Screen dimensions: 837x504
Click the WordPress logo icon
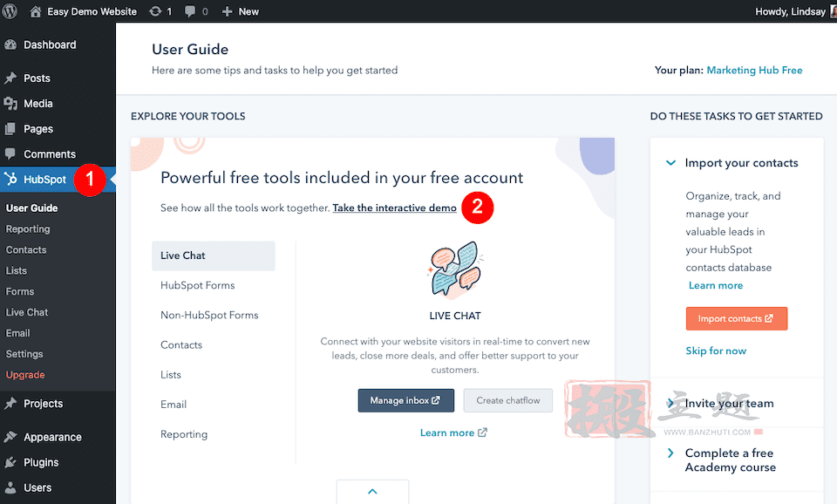tap(9, 10)
